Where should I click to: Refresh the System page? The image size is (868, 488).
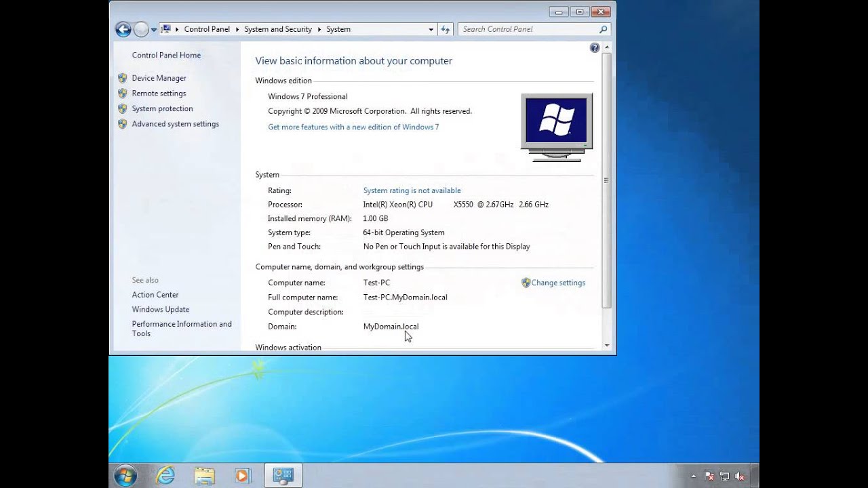[446, 29]
